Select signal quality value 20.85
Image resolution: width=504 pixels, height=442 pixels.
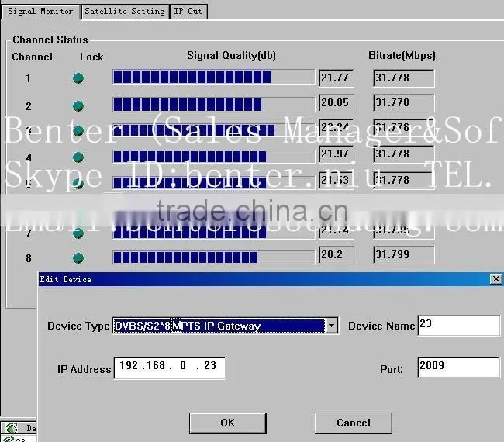tap(337, 103)
